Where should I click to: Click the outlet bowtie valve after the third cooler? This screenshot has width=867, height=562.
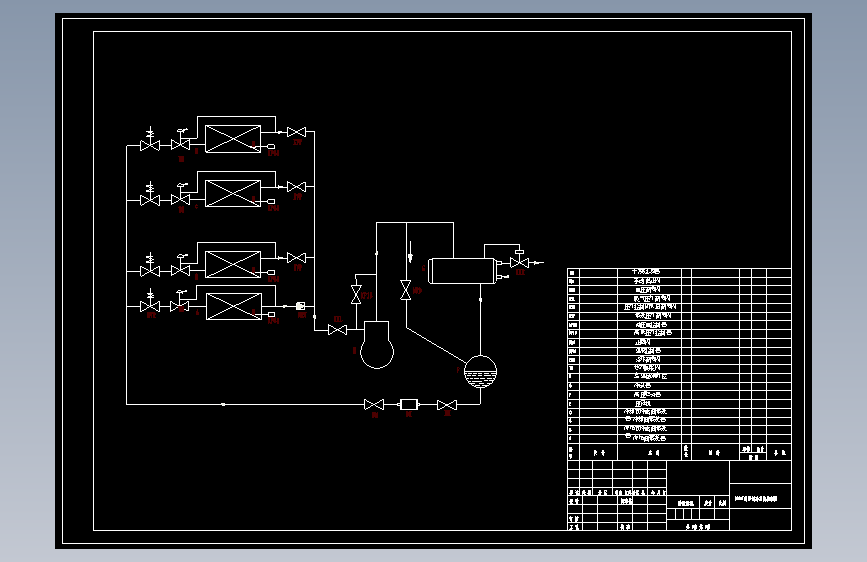296,258
